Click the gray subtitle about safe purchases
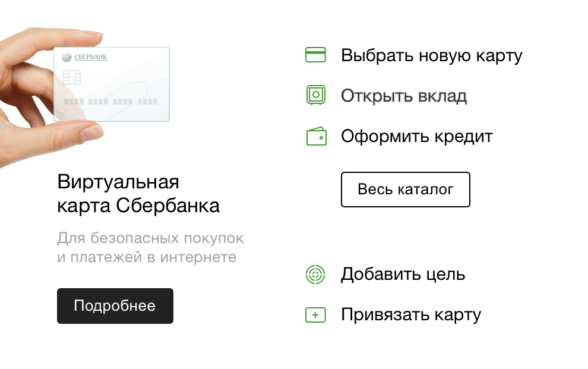The image size is (588, 369). (x=150, y=248)
